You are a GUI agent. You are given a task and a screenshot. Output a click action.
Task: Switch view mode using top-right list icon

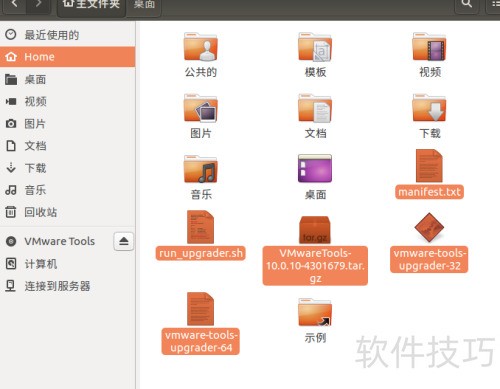494,4
